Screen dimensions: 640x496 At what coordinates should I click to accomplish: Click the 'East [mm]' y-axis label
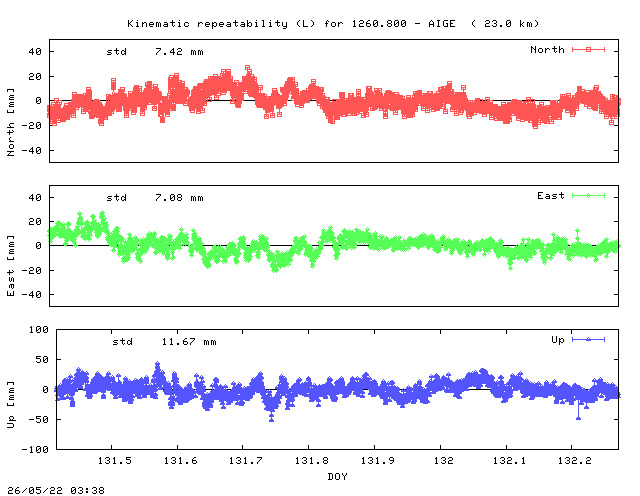coord(11,266)
